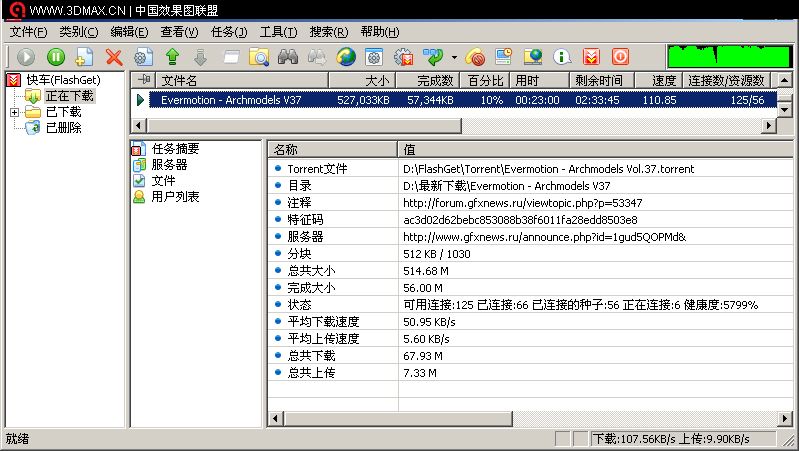Click the red FlashGet arrow icon
This screenshot has width=799, height=451.
click(x=591, y=57)
